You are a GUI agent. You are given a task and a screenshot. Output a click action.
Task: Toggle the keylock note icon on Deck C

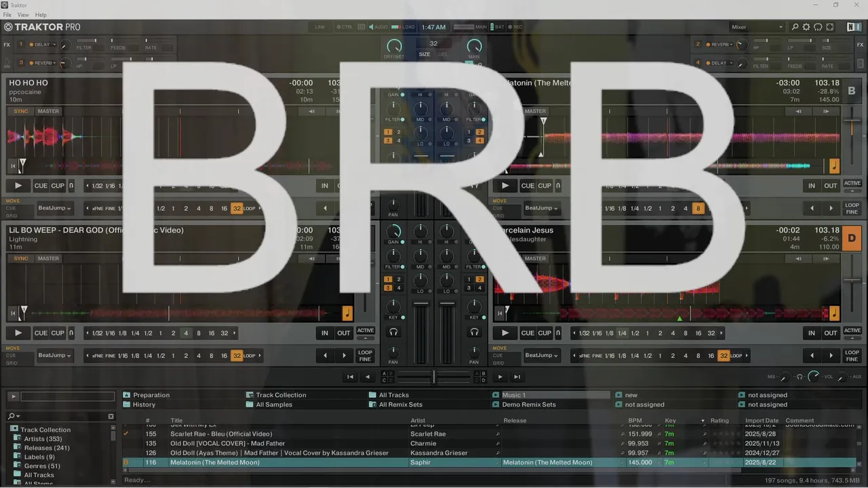[x=347, y=313]
